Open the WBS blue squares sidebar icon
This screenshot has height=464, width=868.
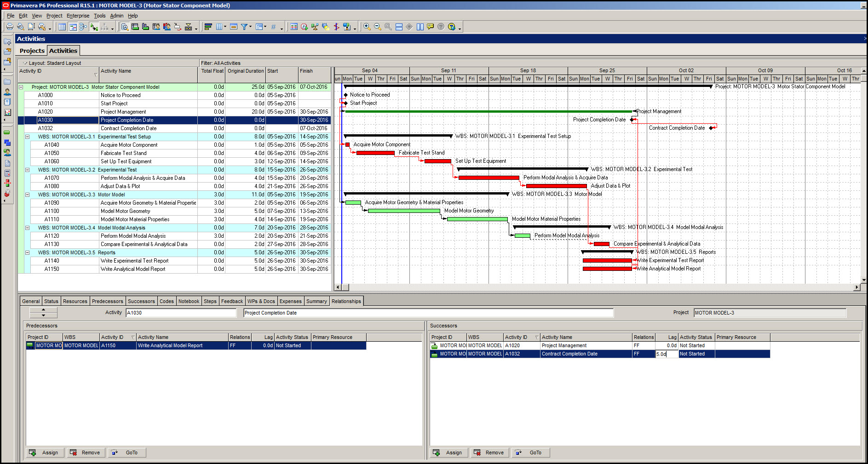[x=7, y=143]
